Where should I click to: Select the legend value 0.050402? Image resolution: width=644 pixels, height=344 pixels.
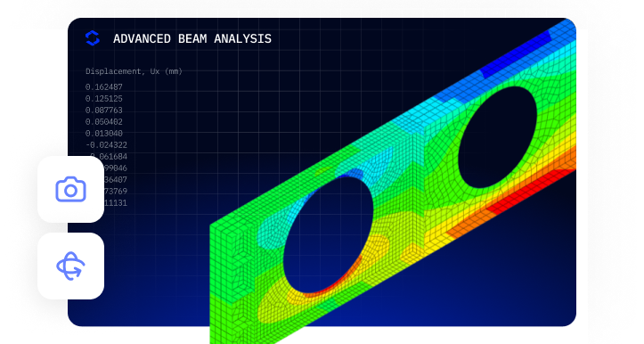point(104,122)
